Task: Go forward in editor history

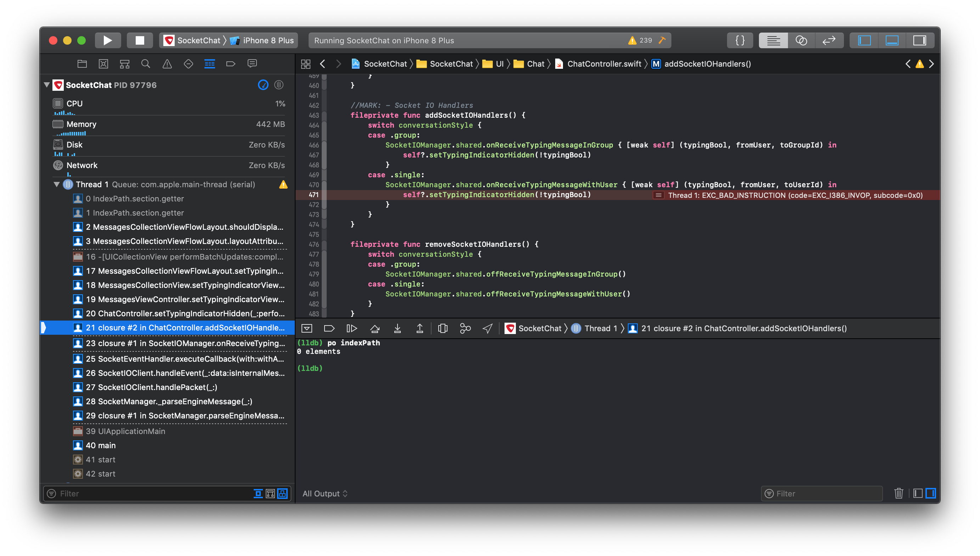Action: tap(338, 64)
